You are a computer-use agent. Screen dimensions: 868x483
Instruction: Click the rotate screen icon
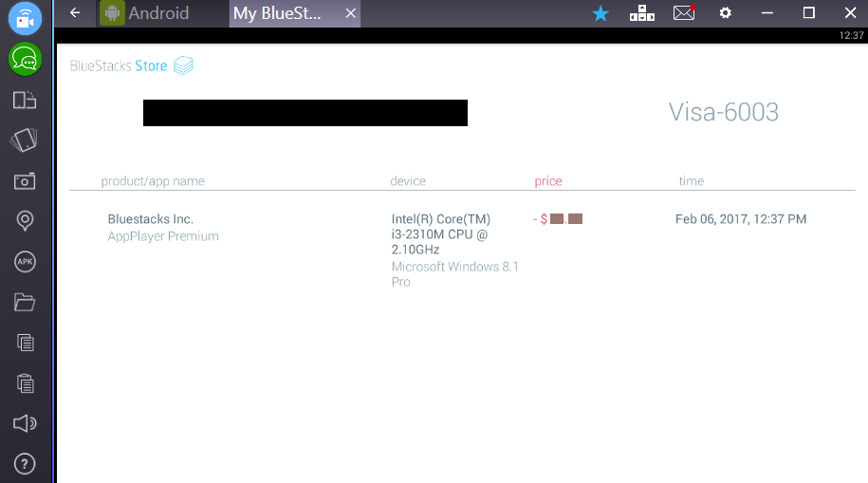[25, 140]
